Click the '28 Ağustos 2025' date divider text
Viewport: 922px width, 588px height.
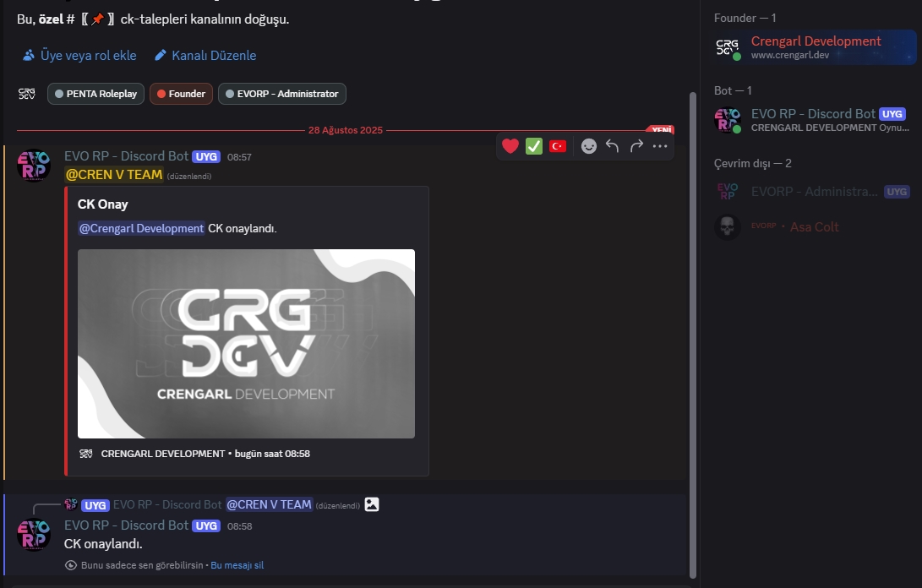pyautogui.click(x=345, y=130)
